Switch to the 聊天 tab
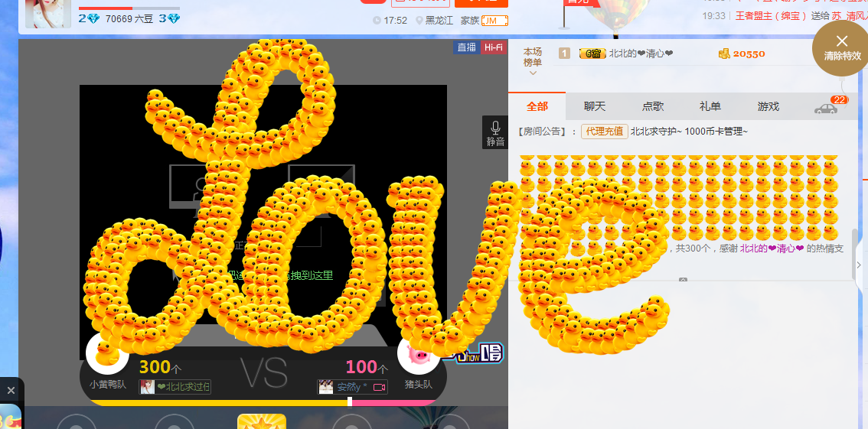 click(595, 106)
